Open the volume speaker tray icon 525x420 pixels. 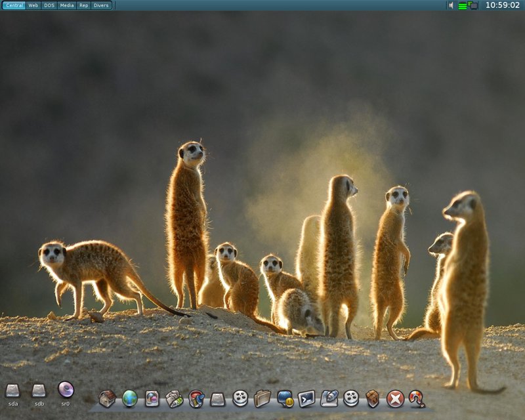pos(451,5)
